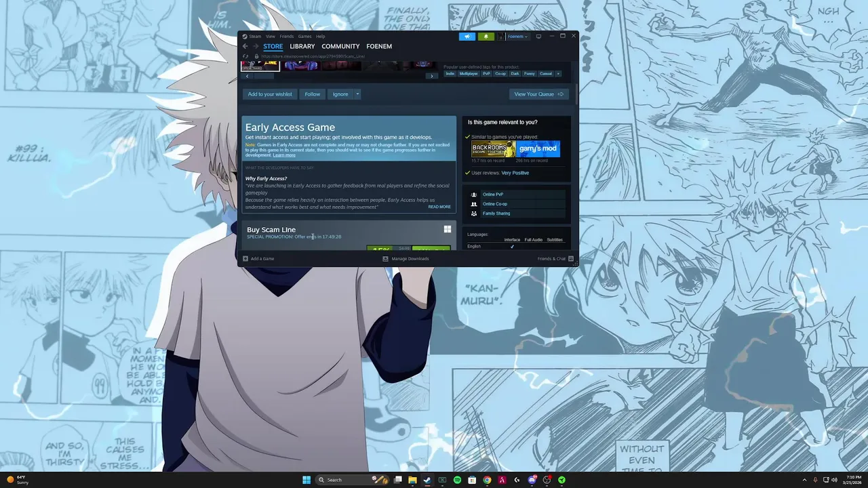The image size is (868, 488).
Task: Click View Your Queue
Action: [x=539, y=94]
